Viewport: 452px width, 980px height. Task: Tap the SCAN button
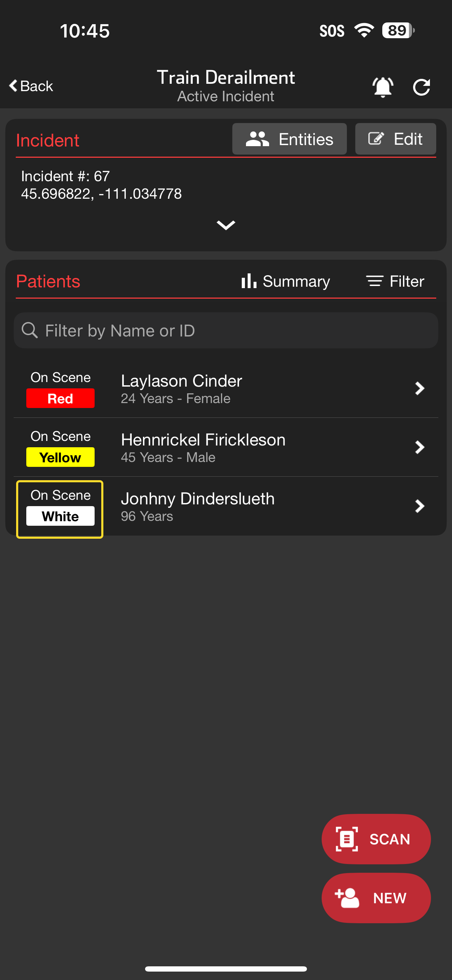[x=376, y=839]
